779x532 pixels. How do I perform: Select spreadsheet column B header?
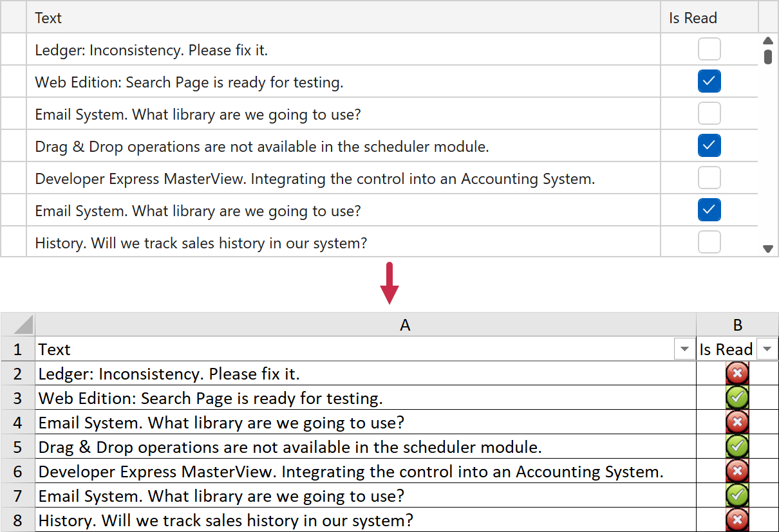[x=737, y=326]
